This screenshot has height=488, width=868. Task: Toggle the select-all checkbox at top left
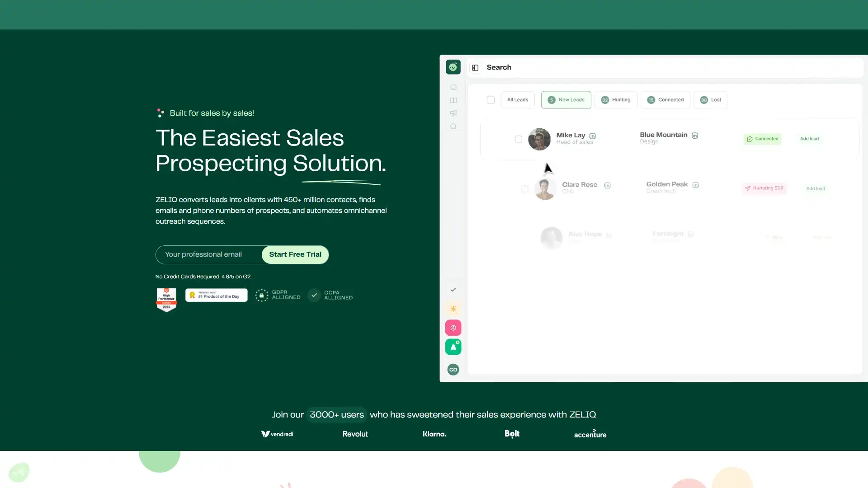pos(491,99)
